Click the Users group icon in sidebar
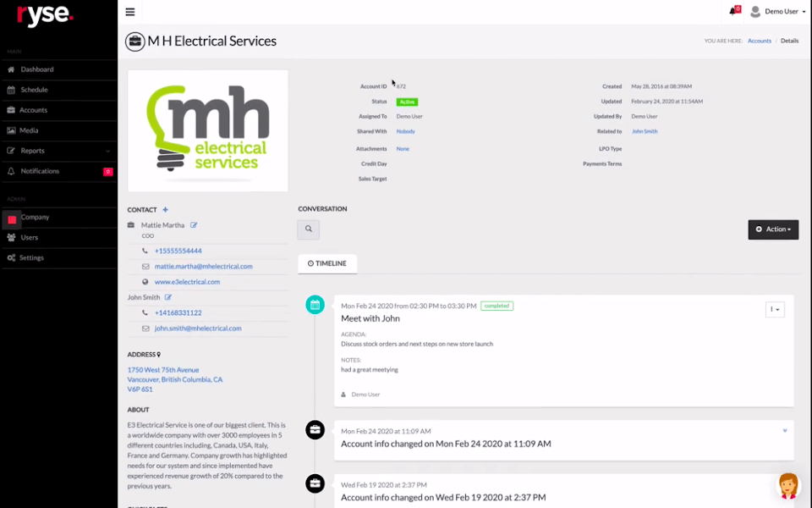The width and height of the screenshot is (812, 508). [x=11, y=237]
